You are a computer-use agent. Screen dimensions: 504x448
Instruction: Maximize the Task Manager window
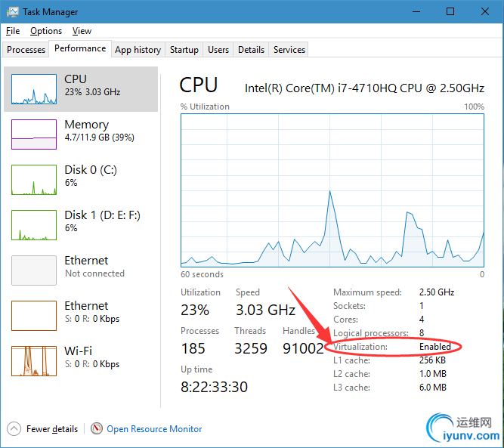(450, 12)
